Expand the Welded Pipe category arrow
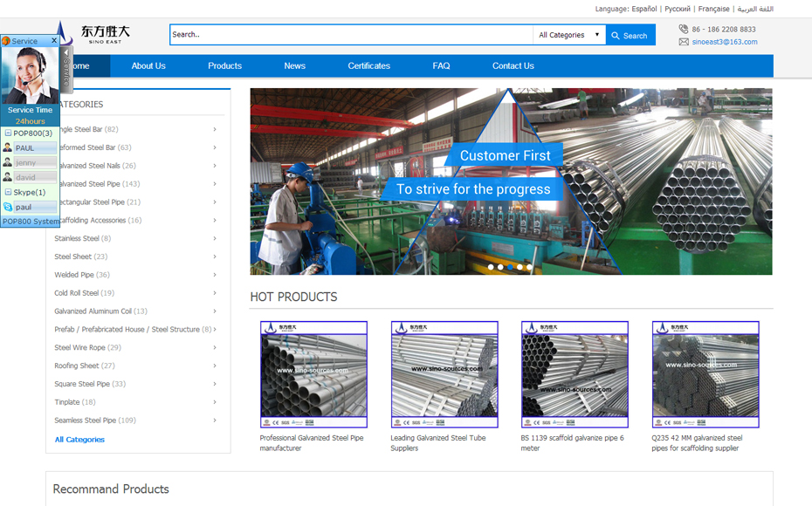Viewport: 812px width, 506px height. [215, 275]
